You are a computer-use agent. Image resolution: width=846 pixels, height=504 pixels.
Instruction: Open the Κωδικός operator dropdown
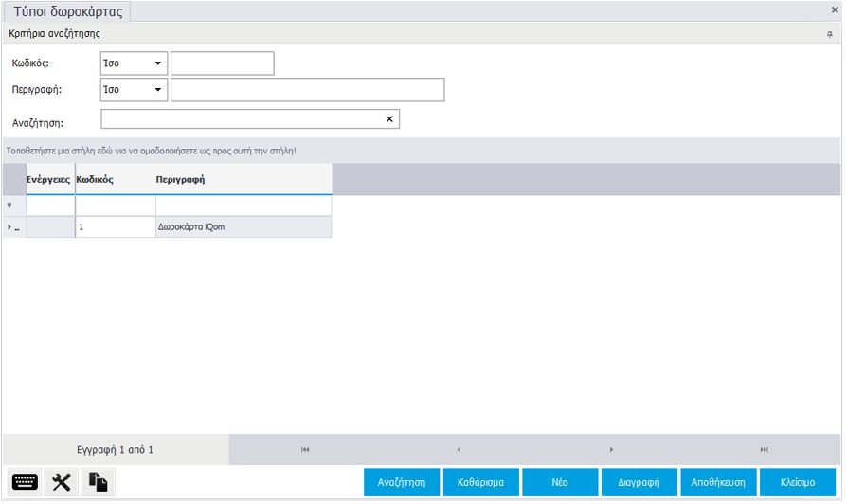coord(157,63)
